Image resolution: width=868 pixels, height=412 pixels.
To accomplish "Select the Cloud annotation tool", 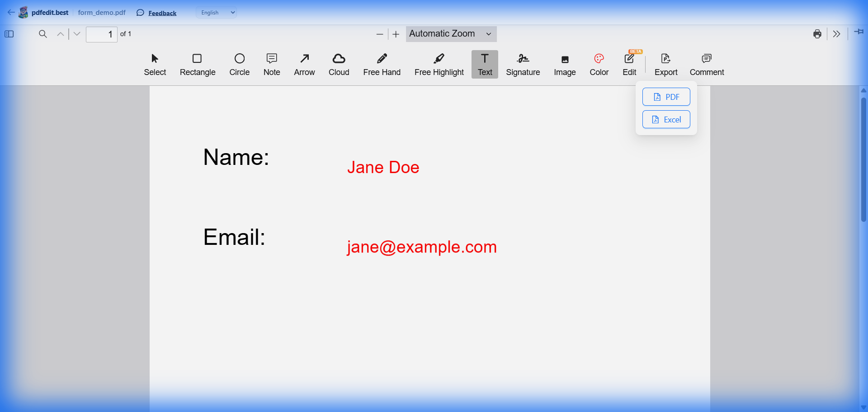I will coord(339,64).
